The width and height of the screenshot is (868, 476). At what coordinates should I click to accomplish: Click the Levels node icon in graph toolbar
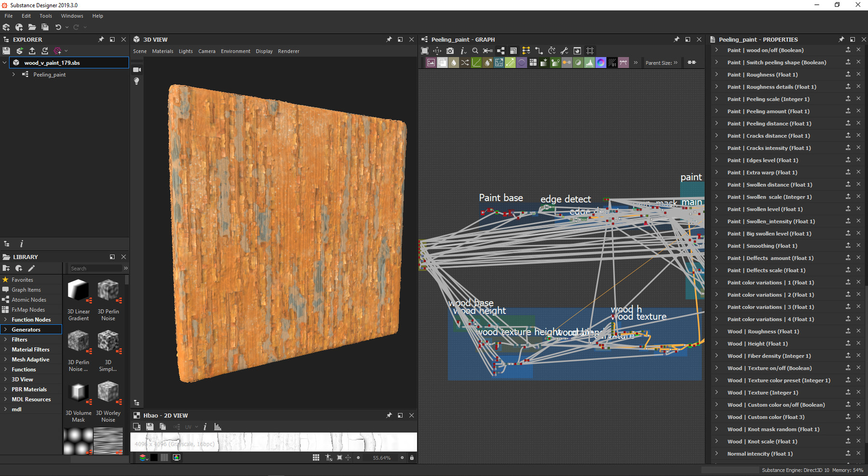click(x=589, y=63)
